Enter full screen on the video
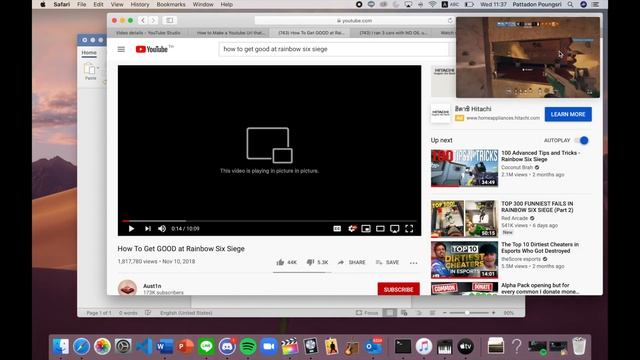Viewport: 640px width, 360px height. click(409, 229)
